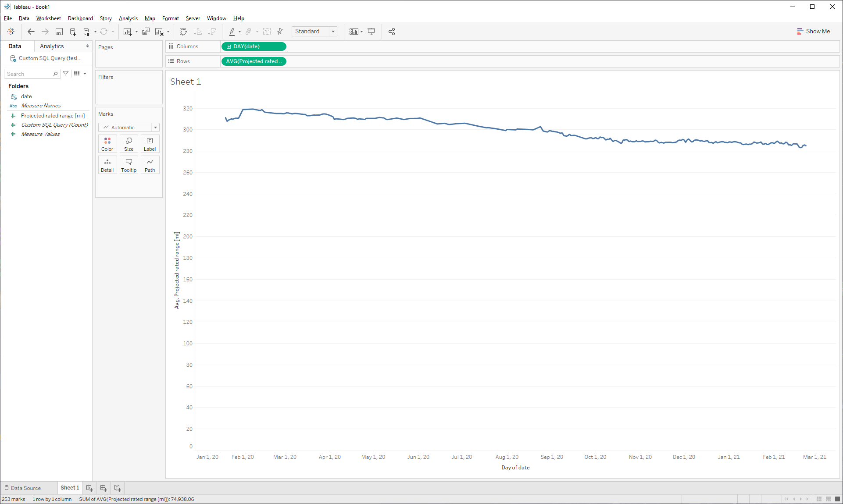Pause Auto Updates from the toolbar
This screenshot has width=843, height=504.
coord(87,32)
